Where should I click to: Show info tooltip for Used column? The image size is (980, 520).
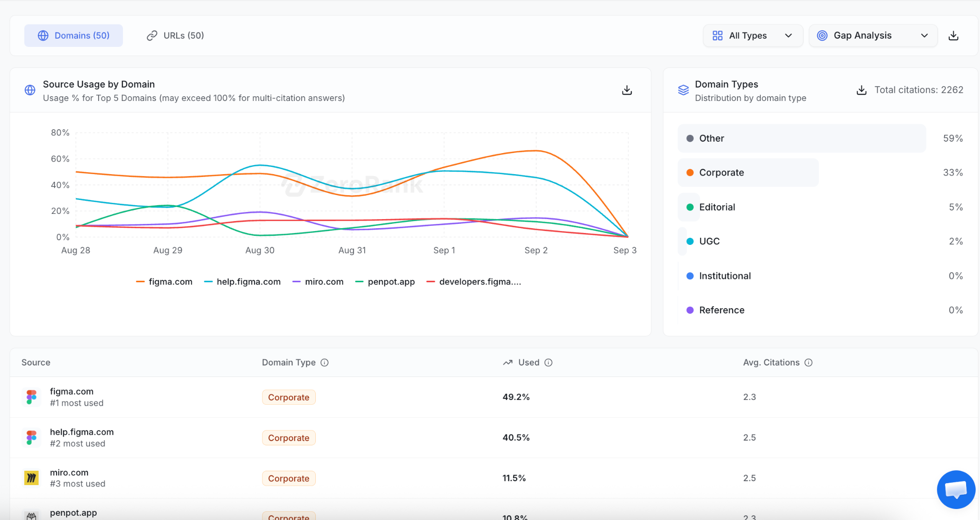[x=548, y=363]
